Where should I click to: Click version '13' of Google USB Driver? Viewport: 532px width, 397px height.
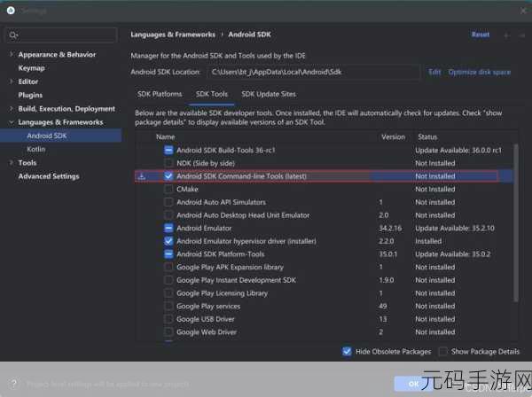(383, 319)
